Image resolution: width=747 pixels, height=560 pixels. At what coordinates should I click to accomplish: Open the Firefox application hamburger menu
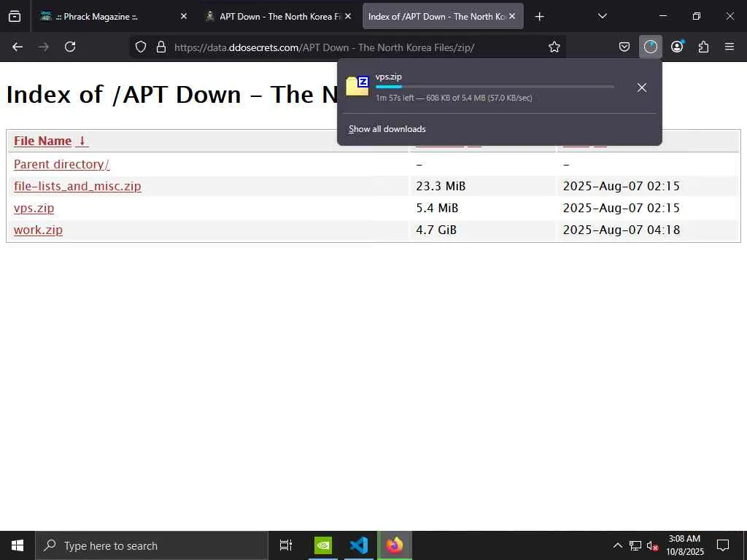(729, 47)
